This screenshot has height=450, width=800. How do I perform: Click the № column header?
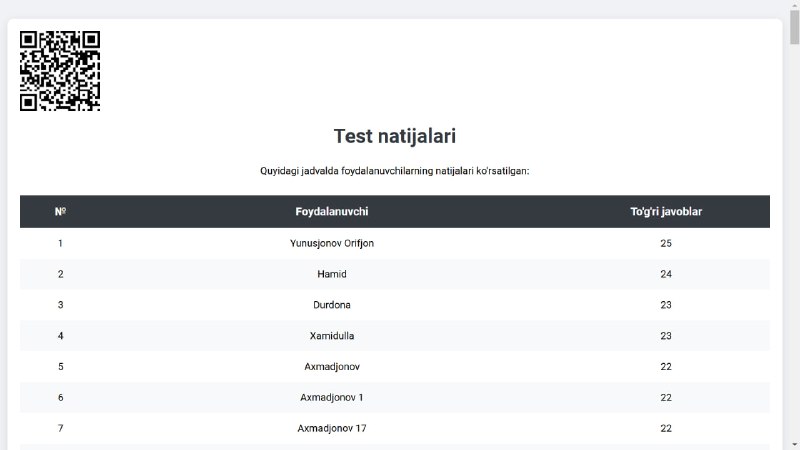[x=60, y=212]
